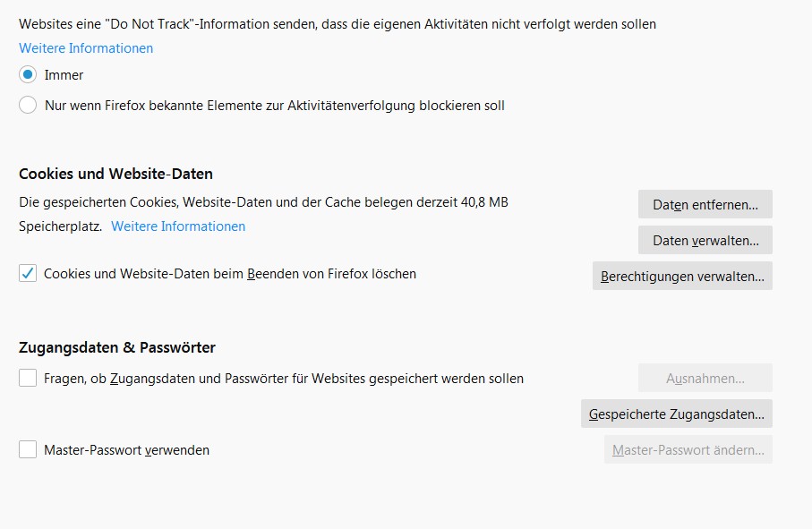Viewport: 812px width, 529px height.
Task: Choose the 'Nur wenn Firefox bekannte Elemente' radio option
Action: [28, 105]
